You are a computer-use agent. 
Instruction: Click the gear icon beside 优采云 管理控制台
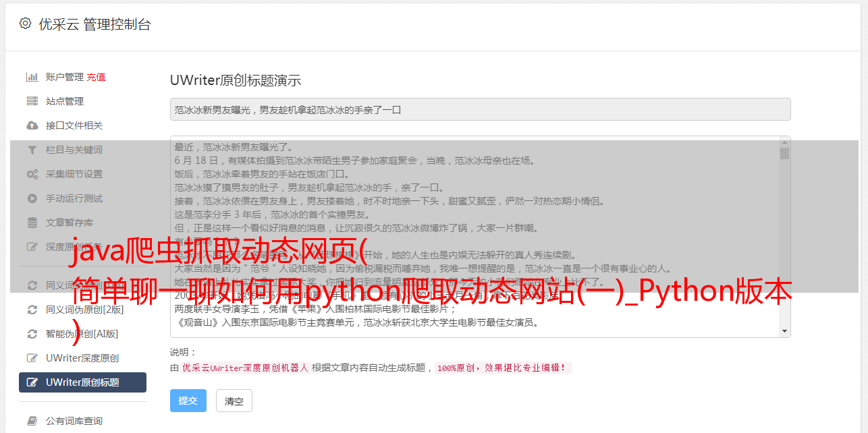tap(25, 24)
